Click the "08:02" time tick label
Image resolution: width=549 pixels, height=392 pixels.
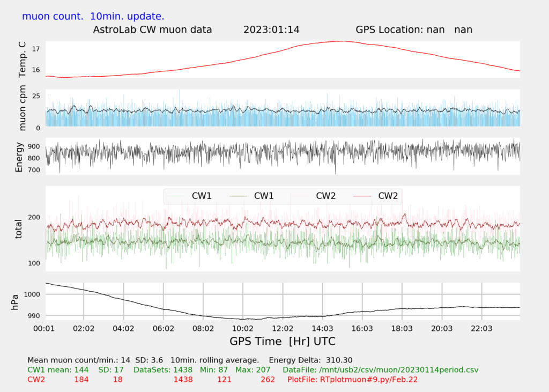(x=203, y=329)
